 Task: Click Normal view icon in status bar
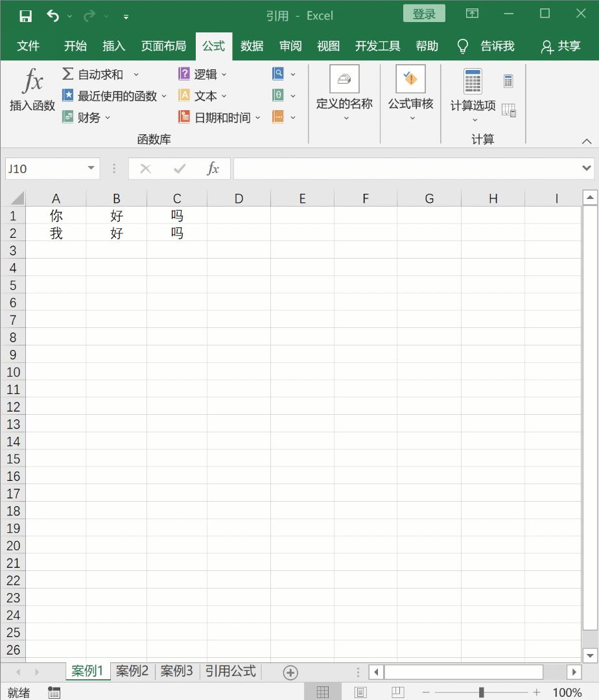(322, 691)
